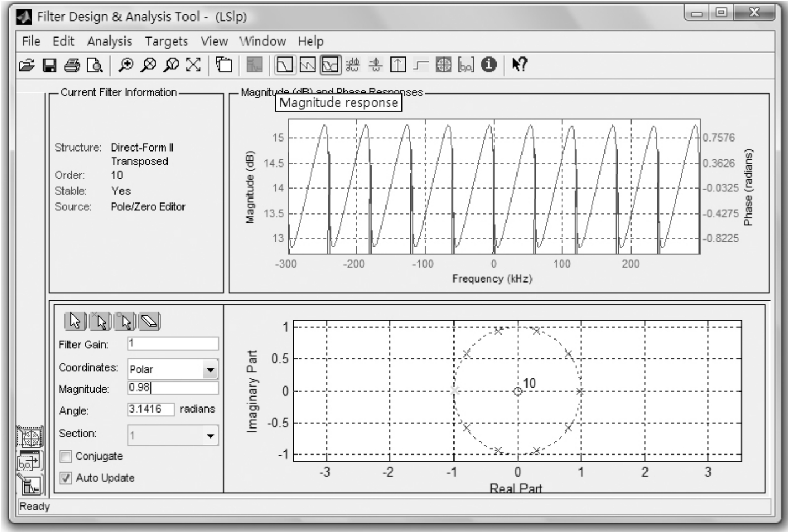Viewport: 788px width, 532px height.
Task: Open the Pole/Zero Editor sidebar panel
Action: point(30,437)
